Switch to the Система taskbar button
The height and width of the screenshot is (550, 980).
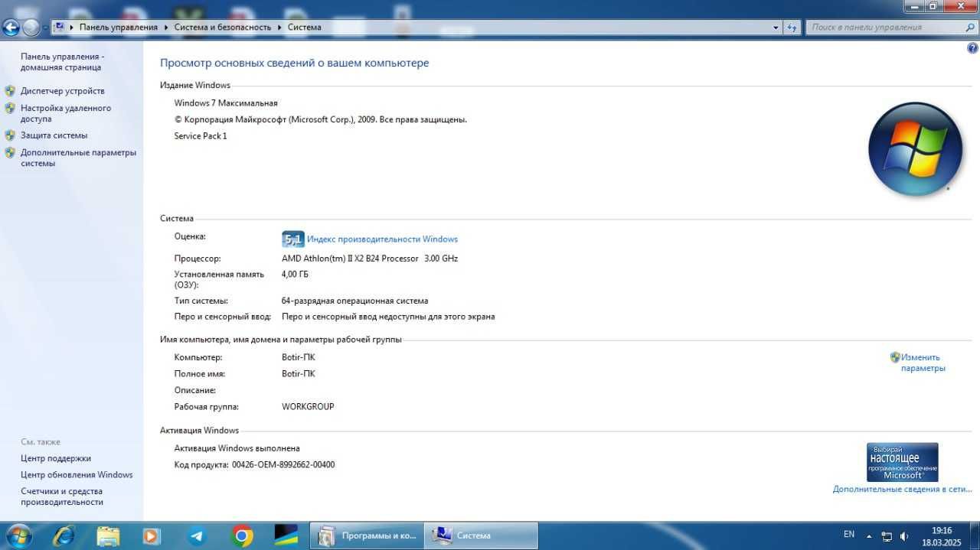482,535
